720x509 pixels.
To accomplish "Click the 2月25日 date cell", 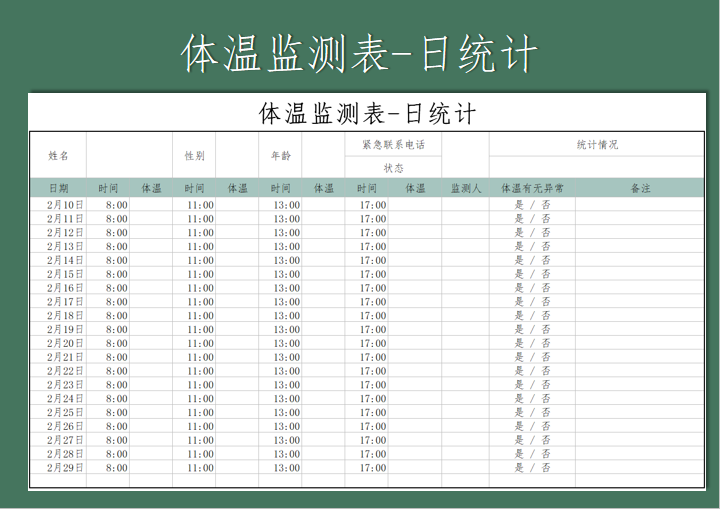I will click(58, 412).
